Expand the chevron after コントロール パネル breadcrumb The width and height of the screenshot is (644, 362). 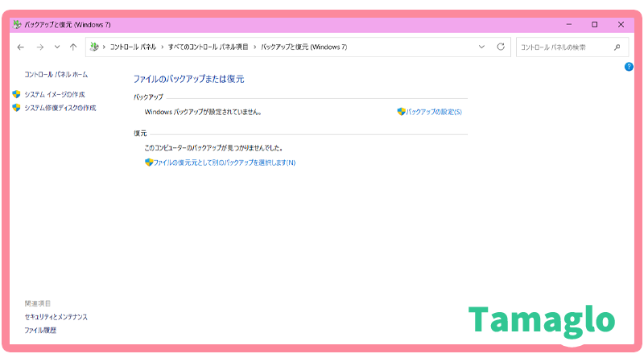tap(163, 47)
